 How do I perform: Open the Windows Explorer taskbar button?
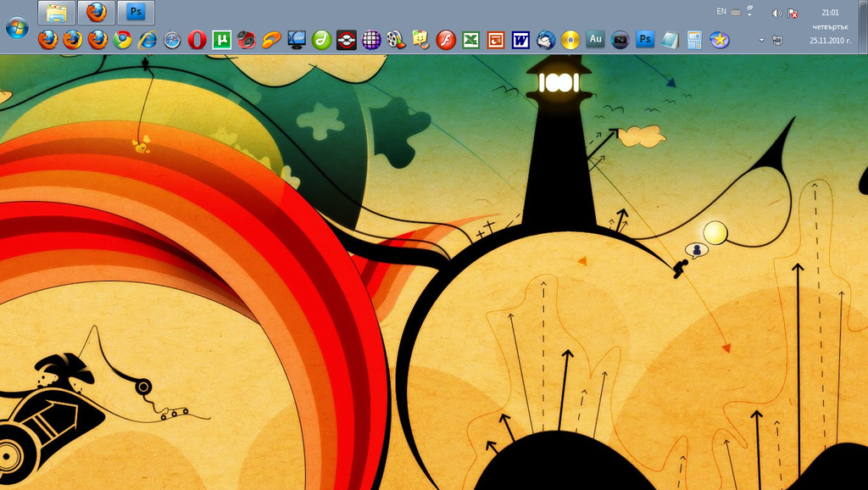[x=57, y=13]
